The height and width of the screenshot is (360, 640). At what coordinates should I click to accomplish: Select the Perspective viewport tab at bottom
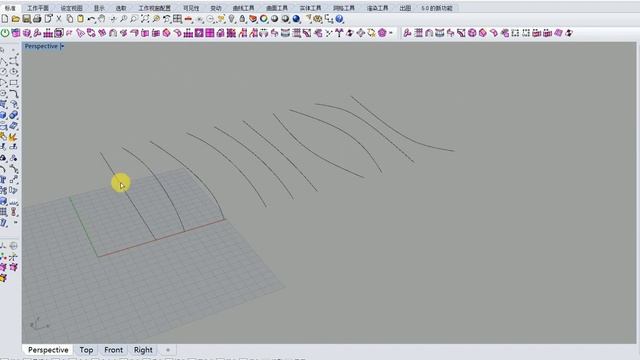point(48,350)
